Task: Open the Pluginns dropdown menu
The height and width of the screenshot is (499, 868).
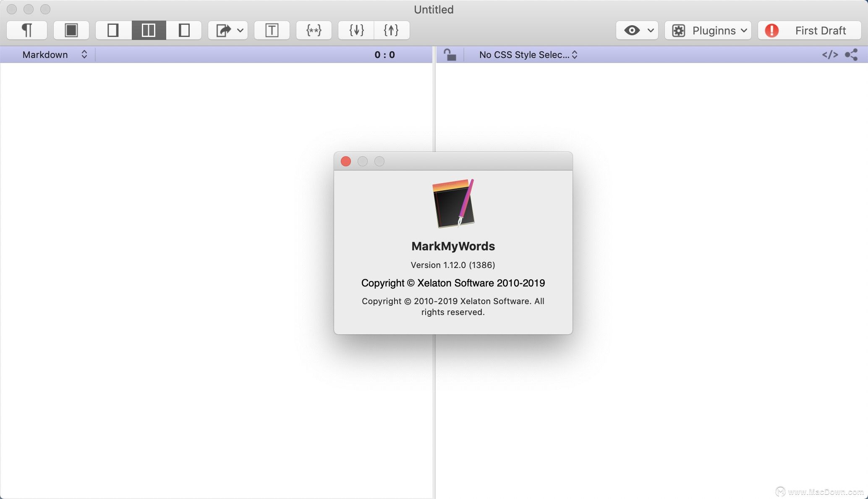Action: click(708, 30)
